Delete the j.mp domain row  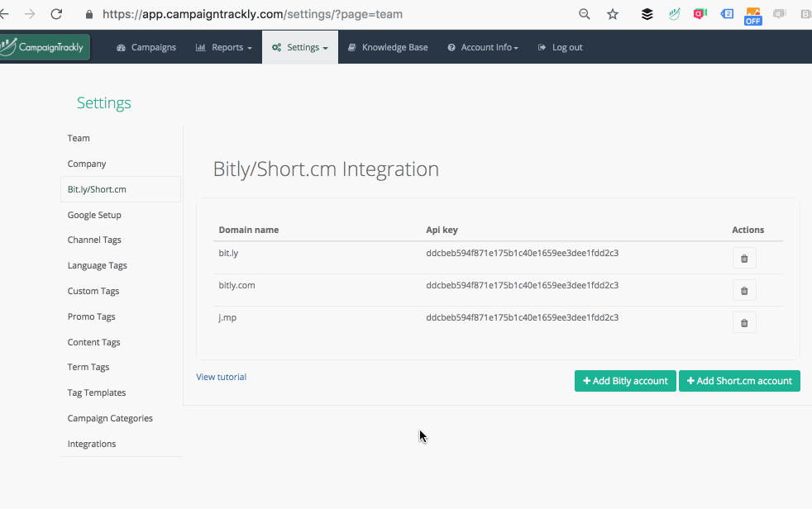pyautogui.click(x=744, y=323)
